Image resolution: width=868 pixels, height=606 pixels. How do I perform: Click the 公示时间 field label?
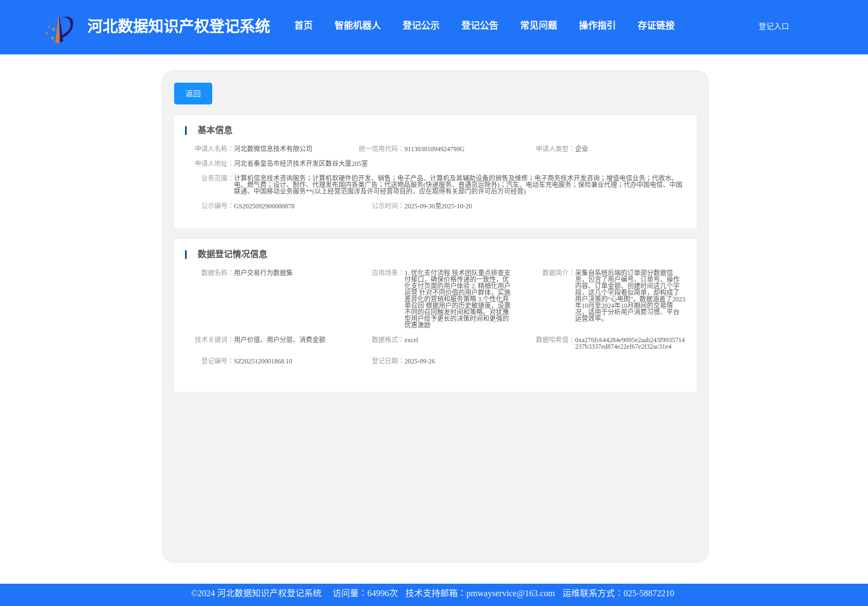pyautogui.click(x=387, y=206)
